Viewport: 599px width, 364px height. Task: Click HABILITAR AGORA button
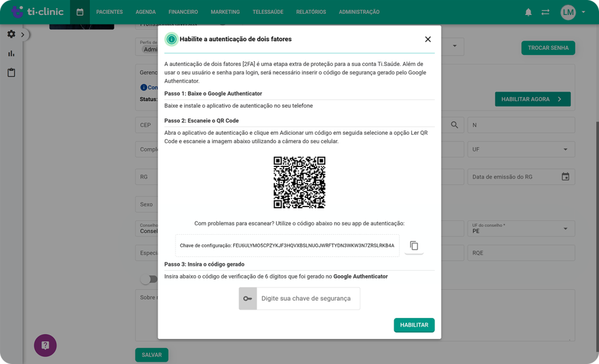pyautogui.click(x=533, y=99)
